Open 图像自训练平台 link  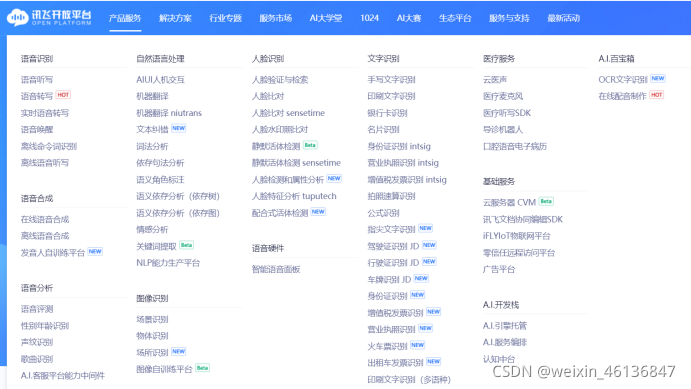click(164, 369)
